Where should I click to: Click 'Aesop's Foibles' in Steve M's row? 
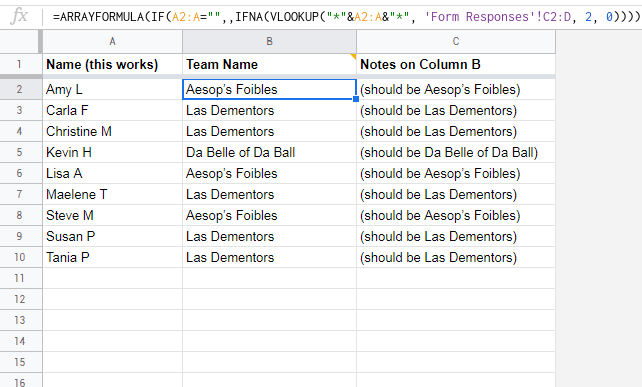[269, 215]
